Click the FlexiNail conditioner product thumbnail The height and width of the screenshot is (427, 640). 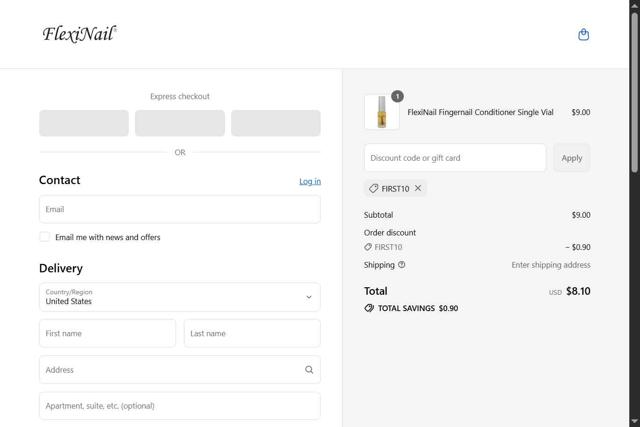[x=382, y=112]
